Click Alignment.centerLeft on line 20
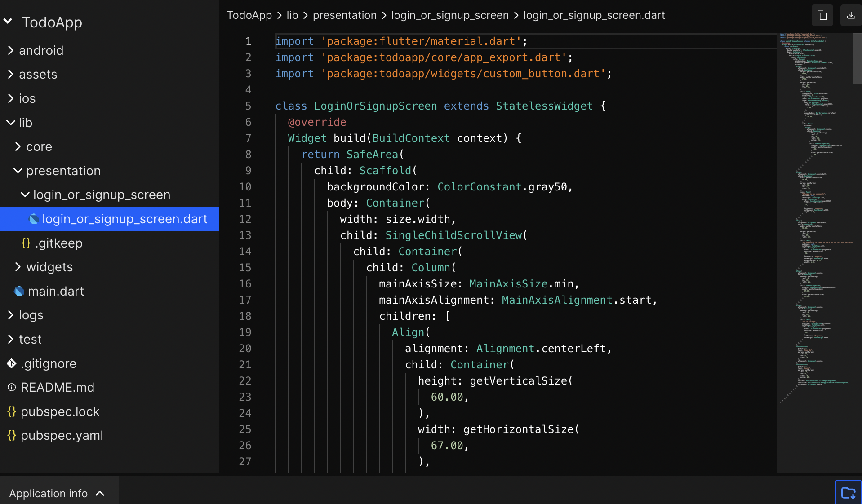This screenshot has width=862, height=504. pos(541,349)
